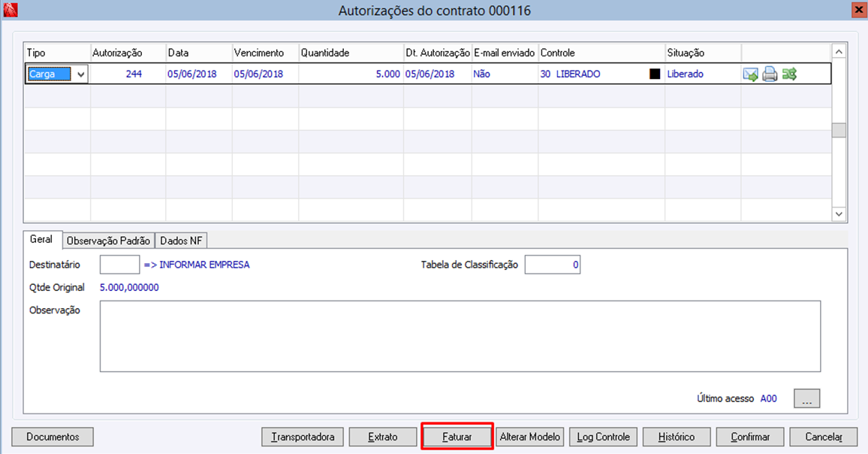Click the grid vertical scrollbar thumb
Viewport: 868px width, 454px height.
839,130
